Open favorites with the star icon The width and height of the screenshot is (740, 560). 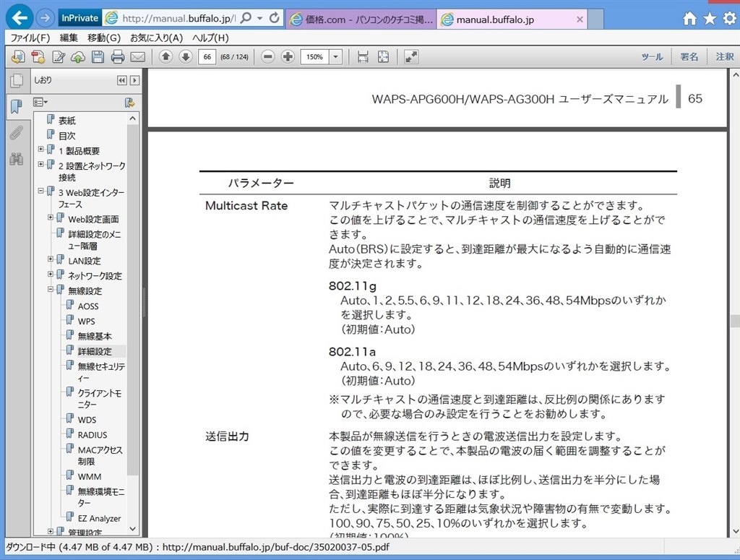(x=710, y=19)
